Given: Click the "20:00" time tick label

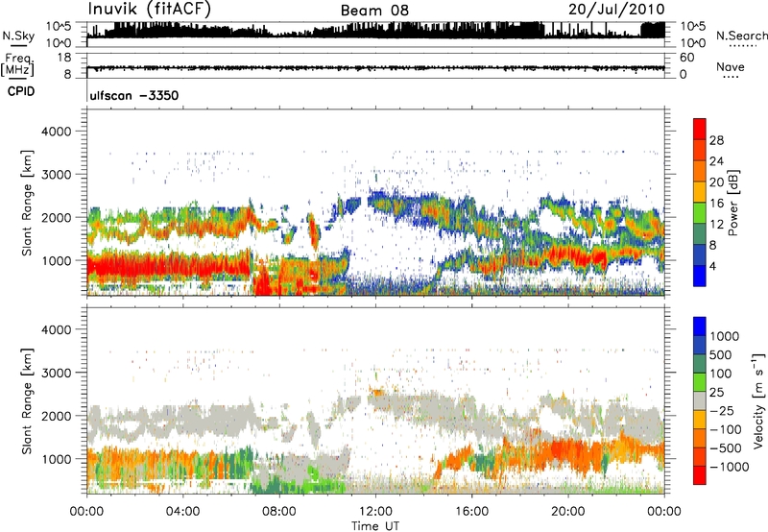Looking at the screenshot, I should 568,512.
